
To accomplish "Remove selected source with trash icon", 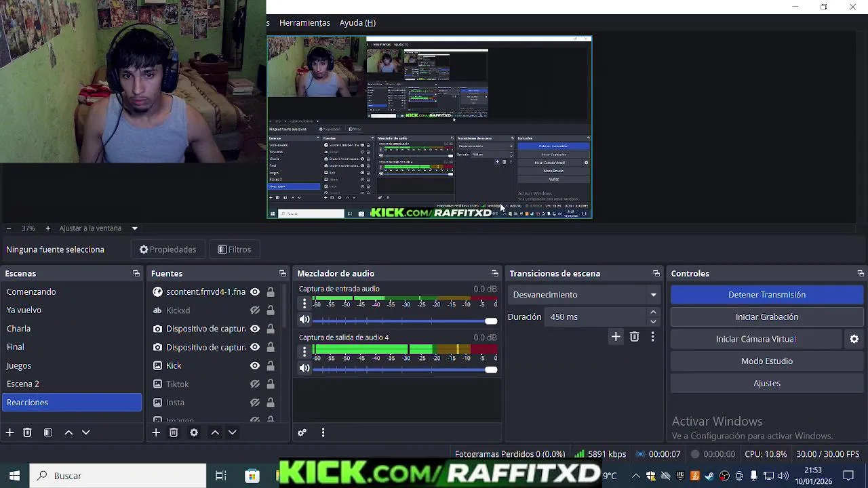I will tap(174, 432).
